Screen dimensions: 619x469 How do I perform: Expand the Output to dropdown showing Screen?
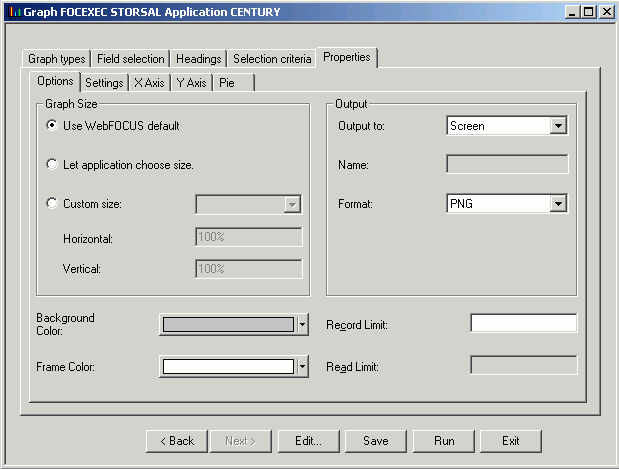[x=558, y=126]
